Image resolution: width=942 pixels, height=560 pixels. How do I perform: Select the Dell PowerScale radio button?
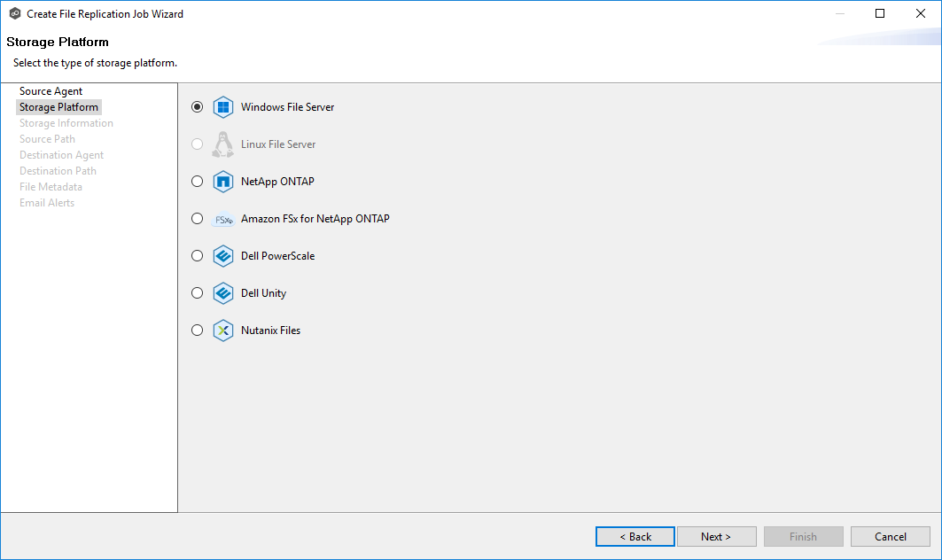click(x=197, y=256)
